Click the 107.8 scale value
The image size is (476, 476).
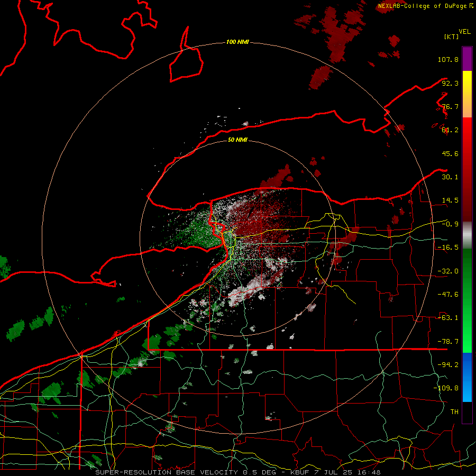(x=448, y=59)
